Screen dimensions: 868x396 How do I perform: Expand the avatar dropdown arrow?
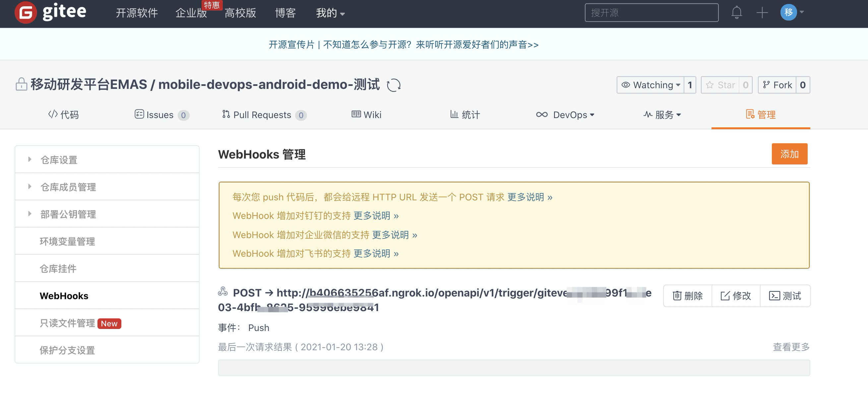(x=802, y=12)
